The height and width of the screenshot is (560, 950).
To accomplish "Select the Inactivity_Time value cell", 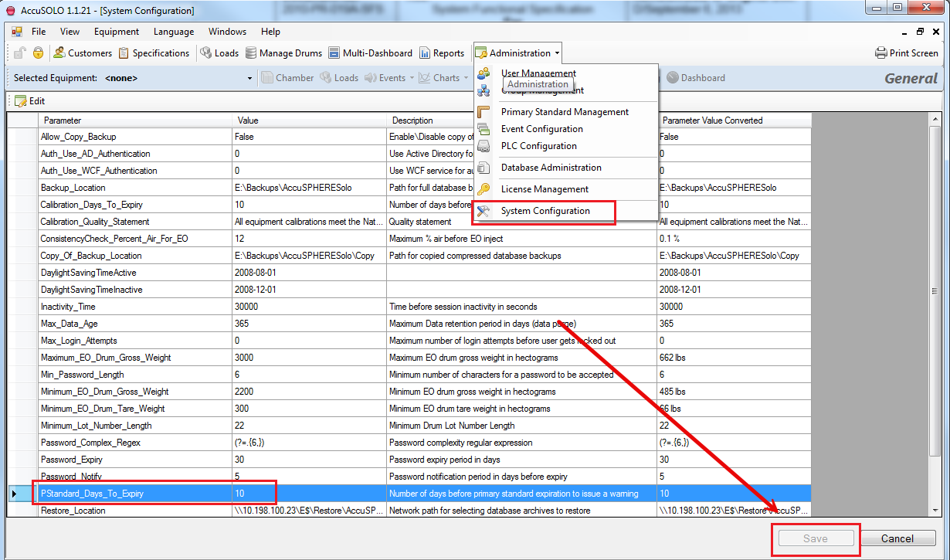I will click(x=309, y=307).
